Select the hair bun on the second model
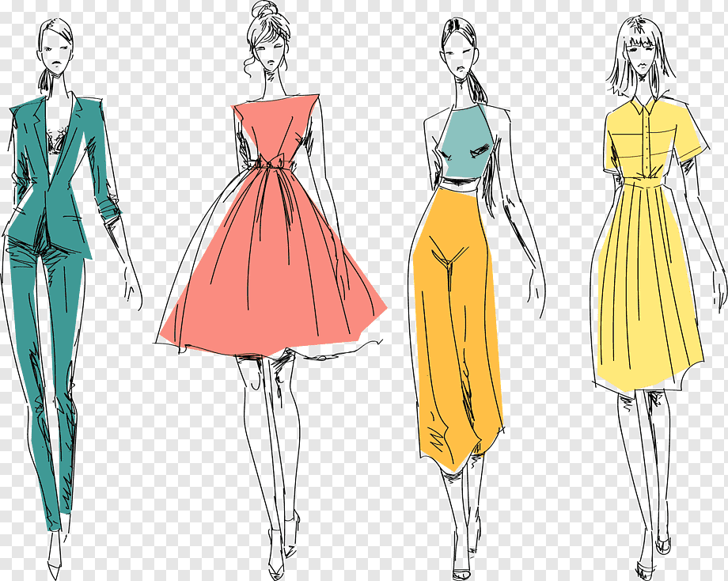Screen dimensions: 728x581 pyautogui.click(x=264, y=11)
